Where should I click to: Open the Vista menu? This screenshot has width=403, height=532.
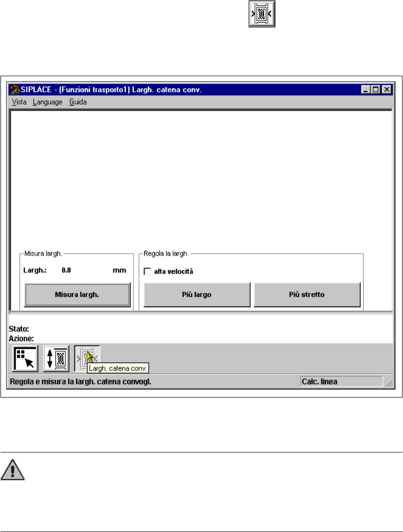19,102
